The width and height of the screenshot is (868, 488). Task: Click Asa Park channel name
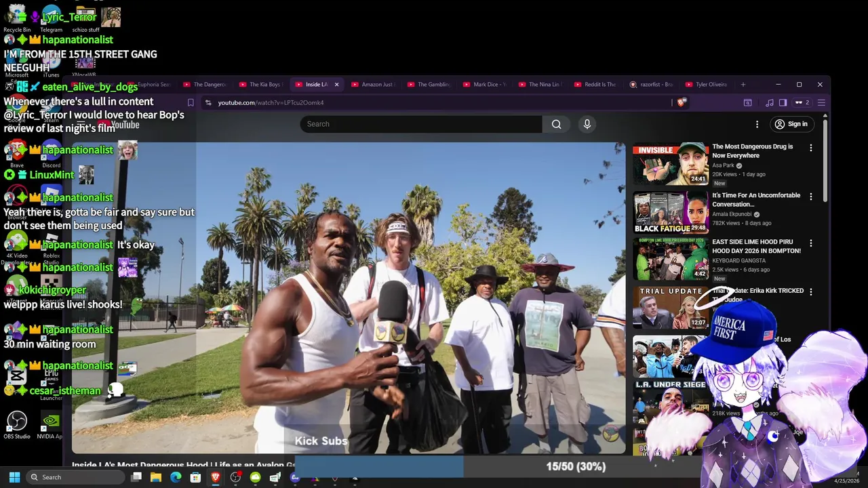[x=723, y=165]
